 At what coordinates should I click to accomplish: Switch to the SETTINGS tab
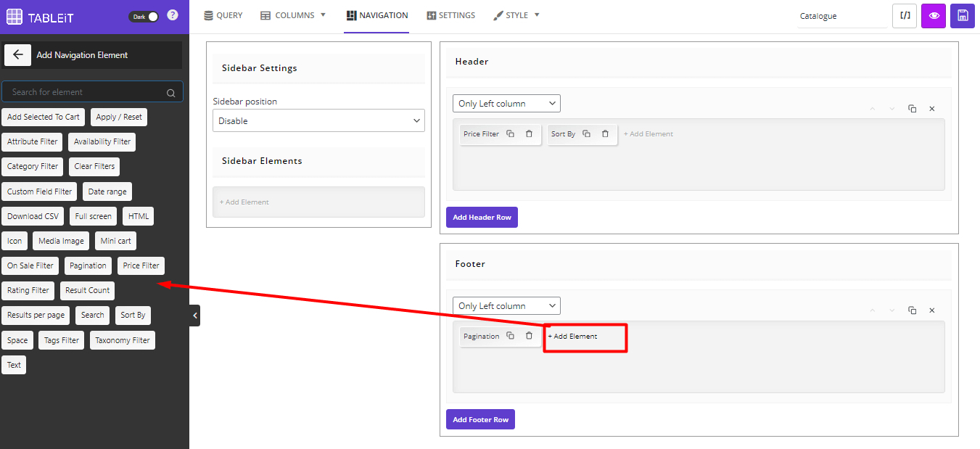click(x=450, y=15)
